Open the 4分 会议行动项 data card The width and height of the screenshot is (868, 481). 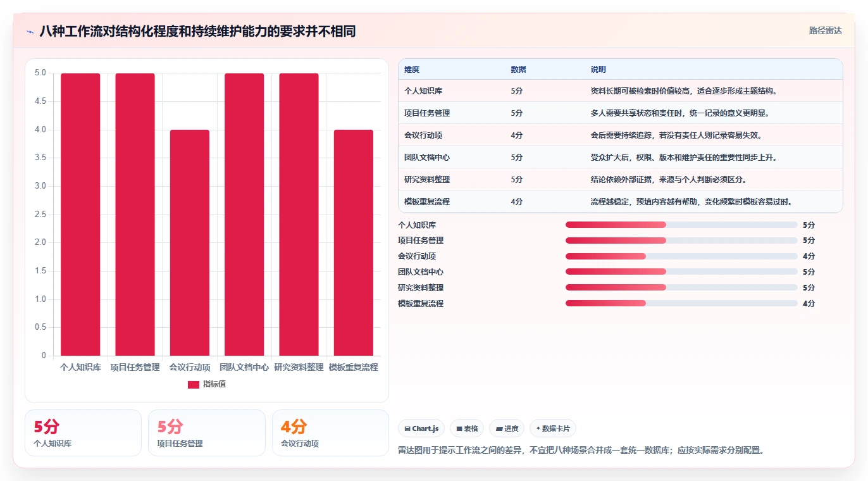tap(330, 433)
